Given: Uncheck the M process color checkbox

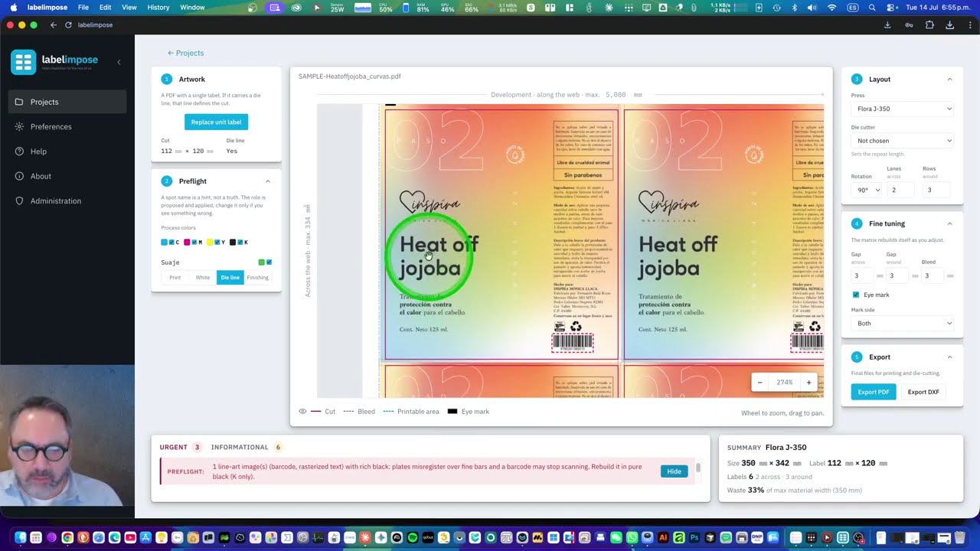Looking at the screenshot, I should point(194,243).
